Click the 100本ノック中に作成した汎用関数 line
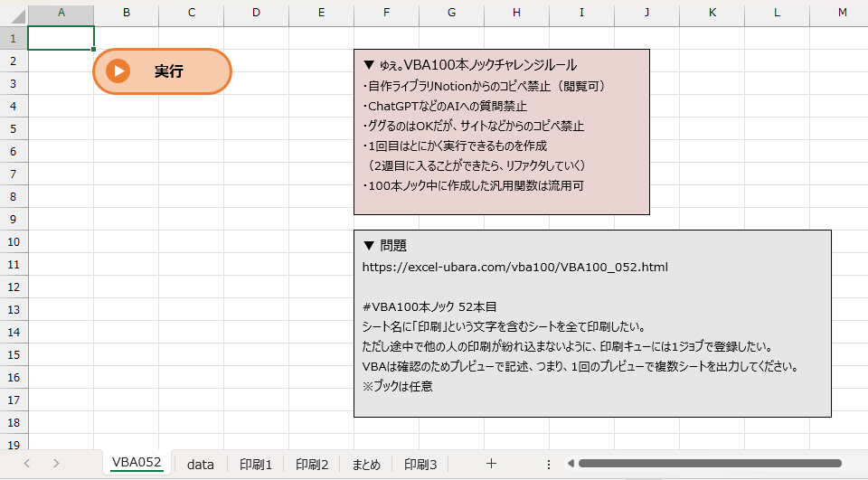The width and height of the screenshot is (868, 480). [473, 185]
